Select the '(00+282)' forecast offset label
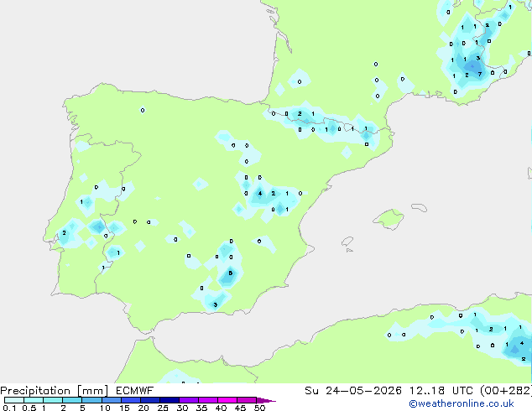Image resolution: width=532 pixels, height=411 pixels. point(506,391)
